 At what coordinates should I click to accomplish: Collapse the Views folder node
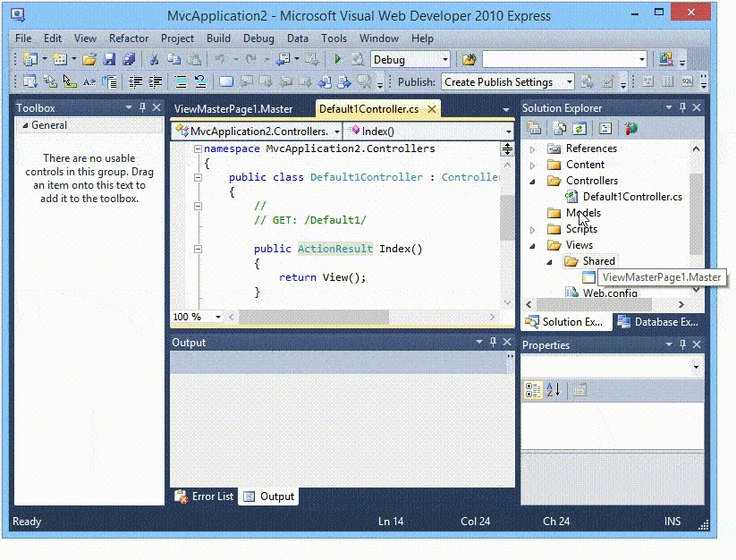coord(533,245)
